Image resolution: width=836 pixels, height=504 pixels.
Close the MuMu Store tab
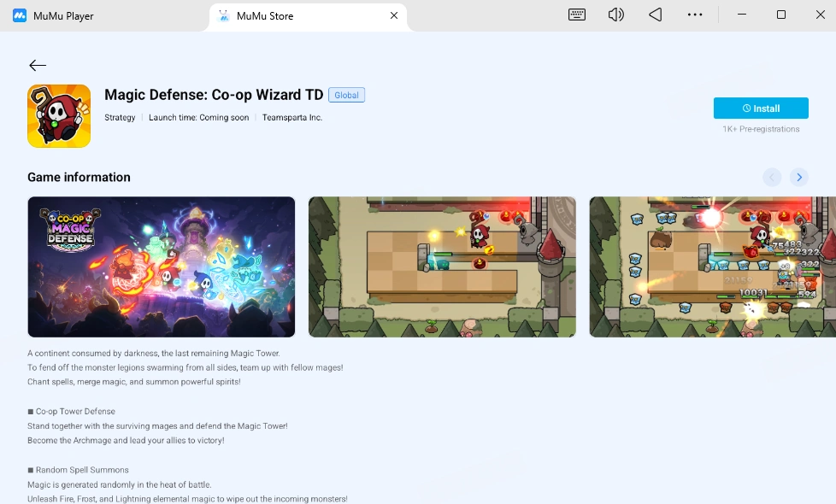click(x=394, y=15)
